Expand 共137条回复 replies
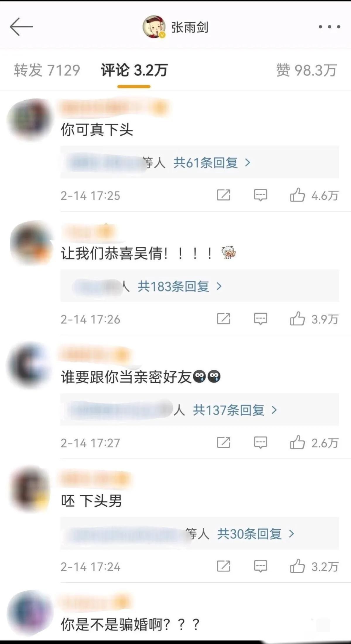Screen dimensions: 351x644 click(235, 410)
